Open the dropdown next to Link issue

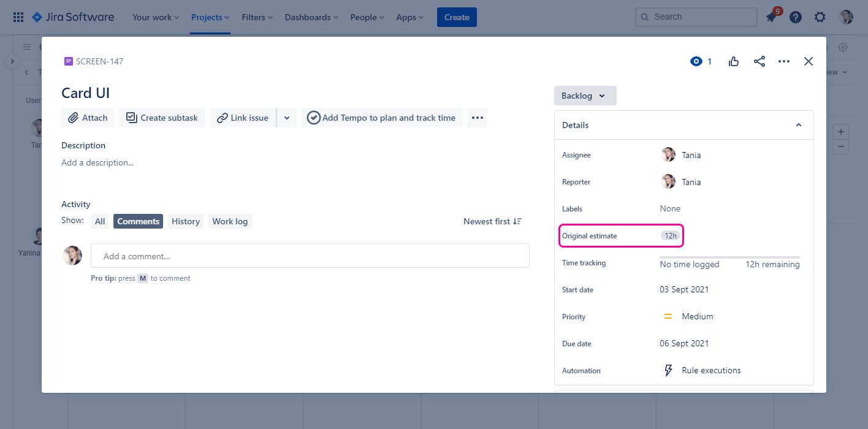287,118
